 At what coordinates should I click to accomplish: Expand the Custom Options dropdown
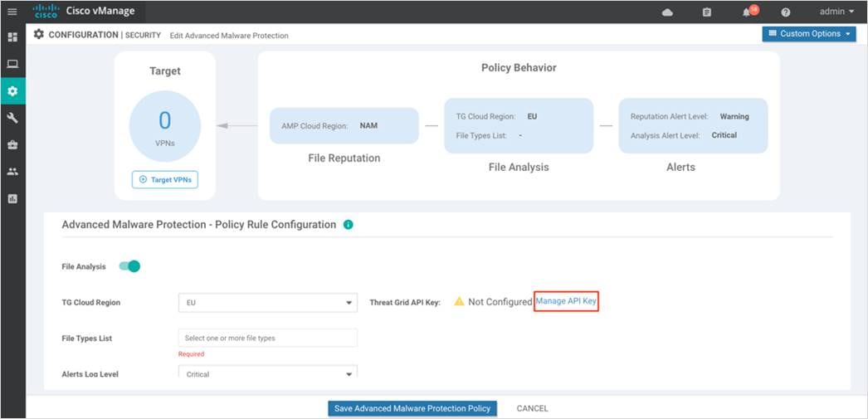tap(809, 34)
